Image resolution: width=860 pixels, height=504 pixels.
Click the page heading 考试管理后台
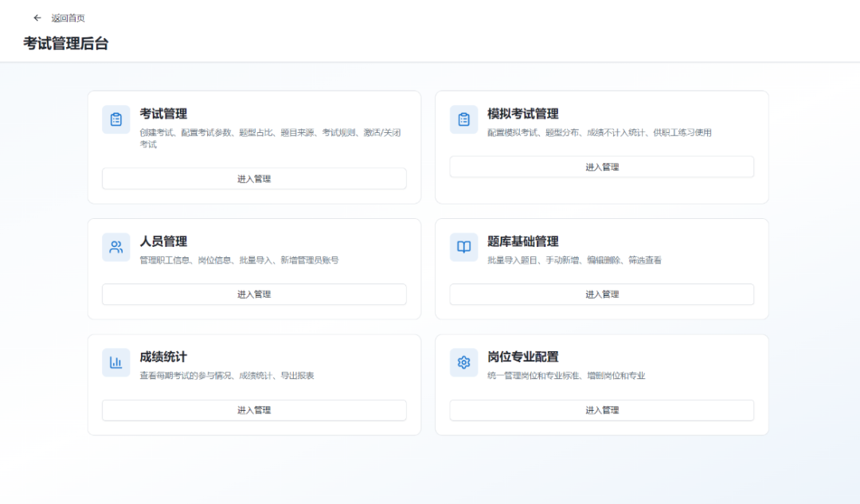[66, 43]
